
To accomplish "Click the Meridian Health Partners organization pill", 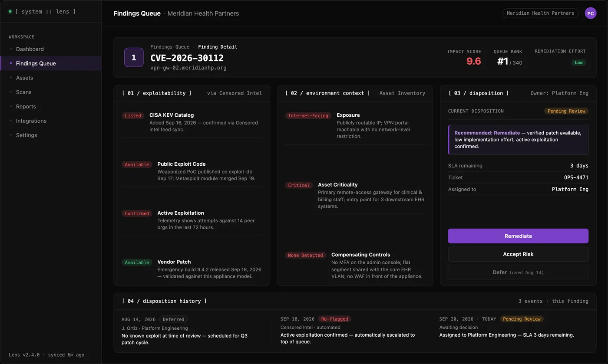I will click(540, 13).
